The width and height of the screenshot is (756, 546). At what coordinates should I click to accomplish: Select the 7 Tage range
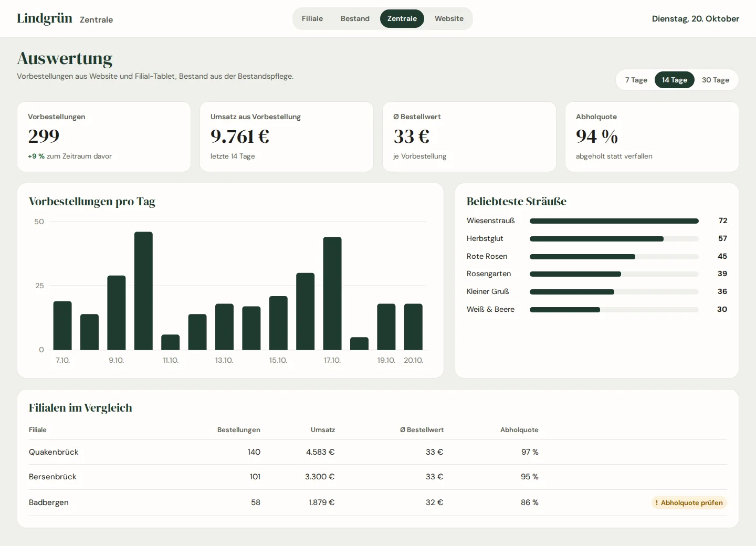click(x=636, y=80)
